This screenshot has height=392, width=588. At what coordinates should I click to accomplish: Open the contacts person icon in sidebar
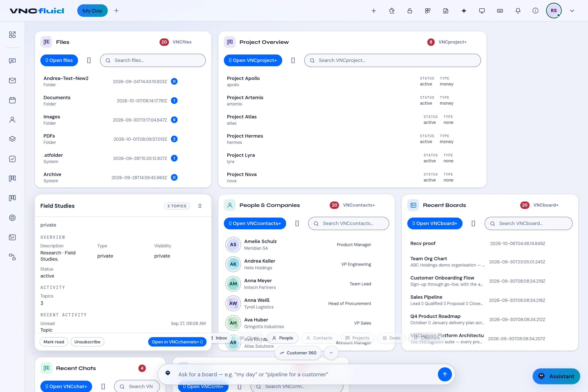pyautogui.click(x=12, y=120)
